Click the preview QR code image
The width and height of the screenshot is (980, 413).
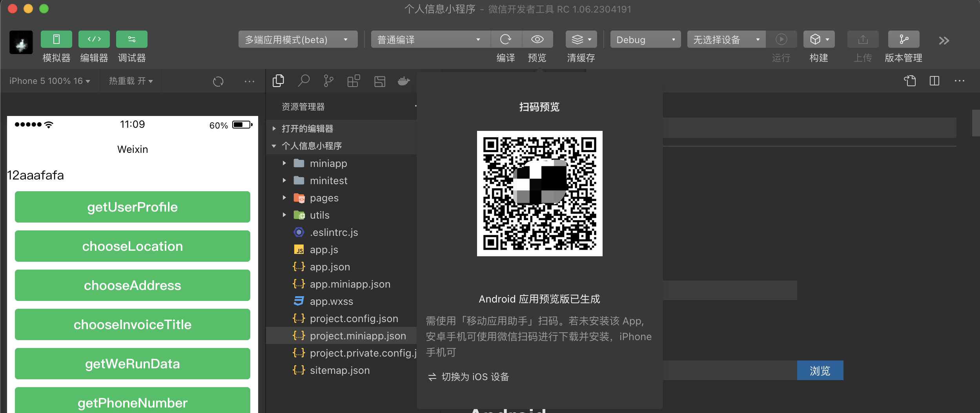click(539, 194)
